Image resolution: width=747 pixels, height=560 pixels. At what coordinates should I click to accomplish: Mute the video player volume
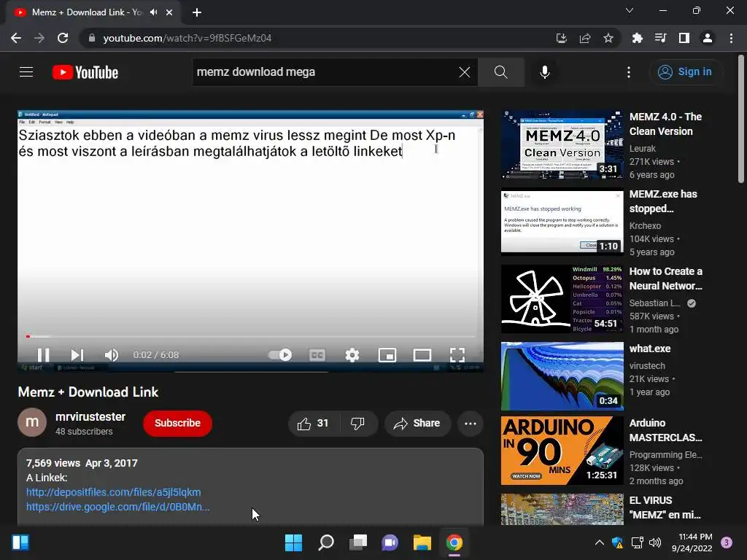point(112,355)
